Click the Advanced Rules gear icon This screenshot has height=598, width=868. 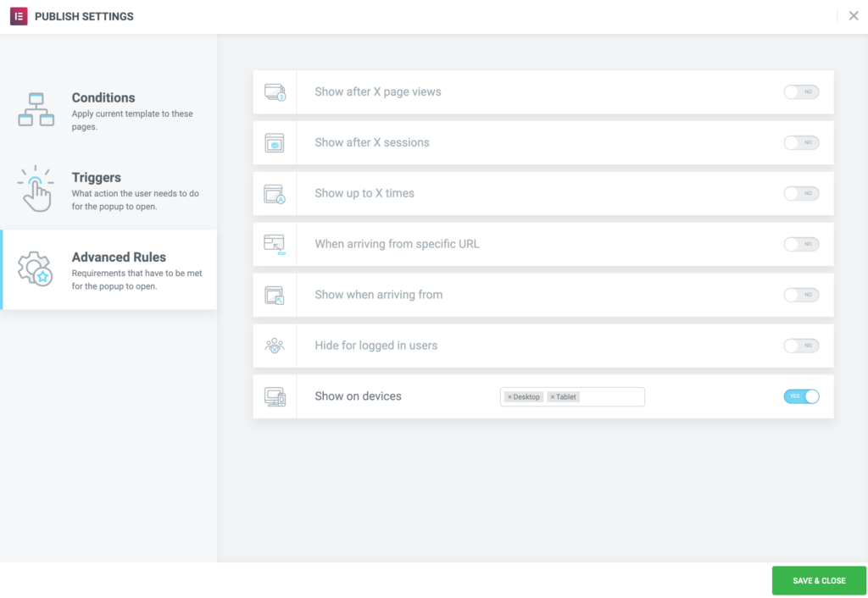36,269
